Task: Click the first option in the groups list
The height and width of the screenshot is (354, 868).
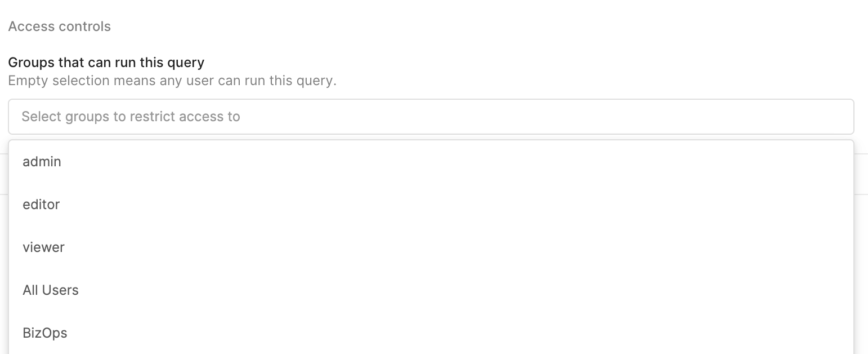Action: [42, 162]
